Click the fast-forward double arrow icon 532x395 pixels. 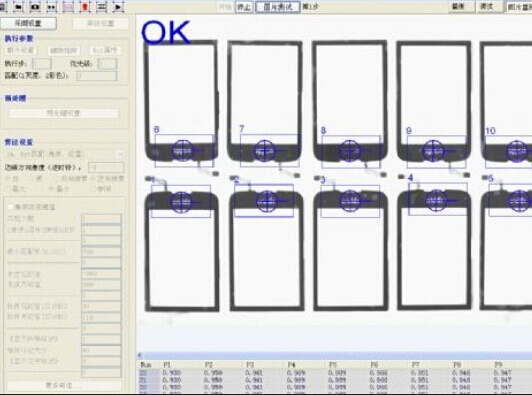coord(52,6)
